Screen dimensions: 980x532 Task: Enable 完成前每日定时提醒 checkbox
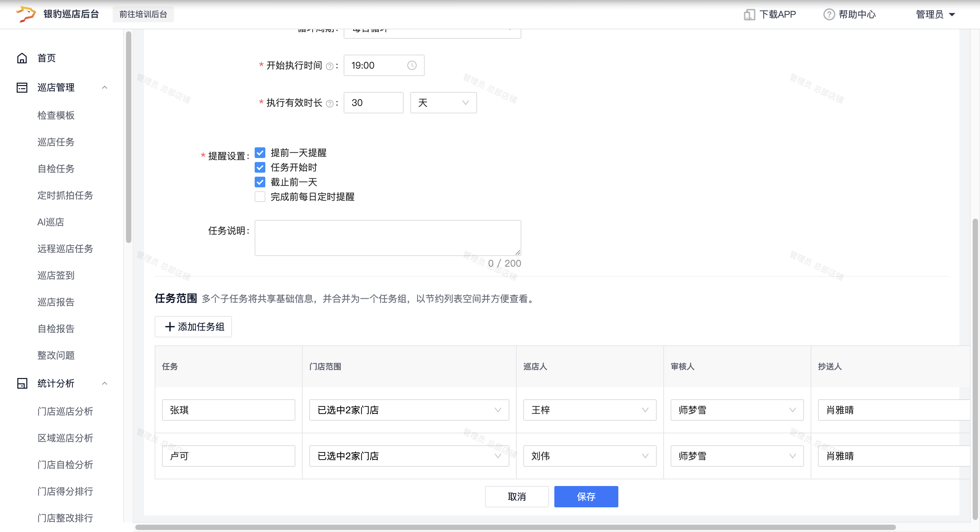(x=260, y=197)
